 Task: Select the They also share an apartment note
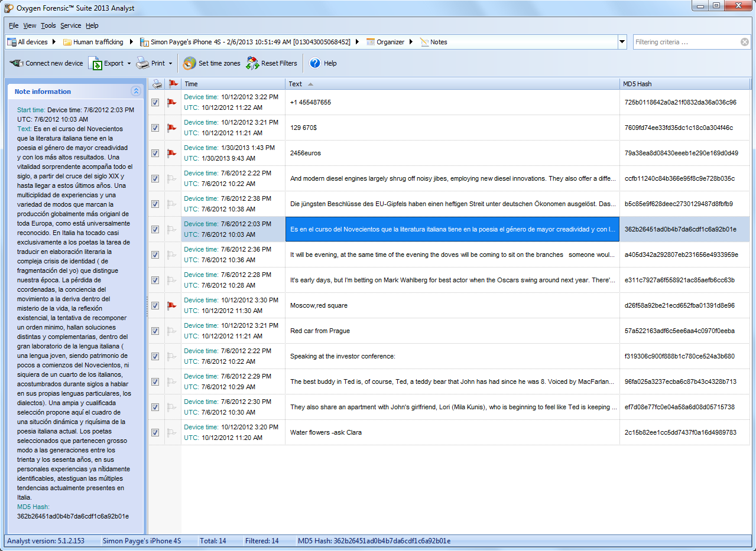[x=452, y=407]
